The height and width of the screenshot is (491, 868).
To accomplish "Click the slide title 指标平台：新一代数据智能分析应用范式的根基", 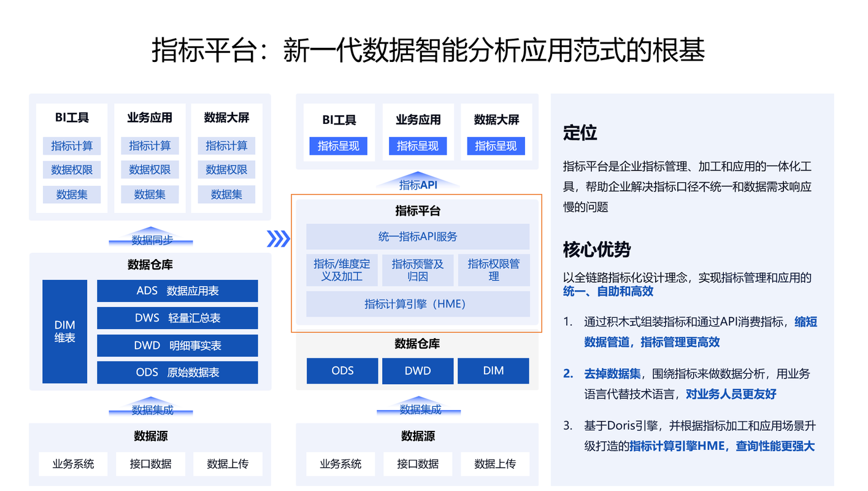I will (428, 50).
